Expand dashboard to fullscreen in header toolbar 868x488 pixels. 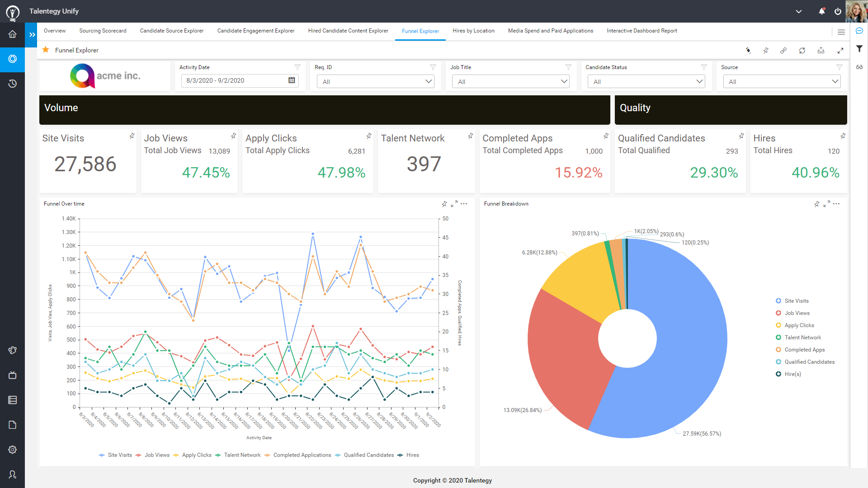(840, 51)
